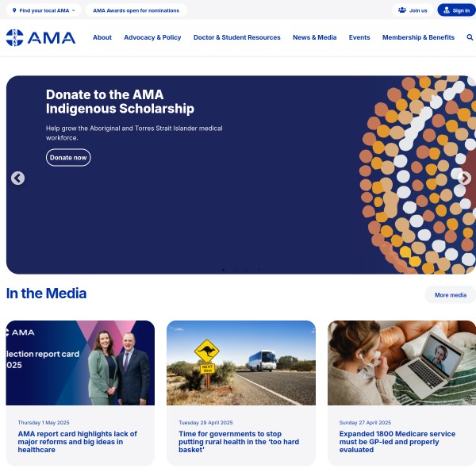Screen dimensions: 476x476
Task: Open Expanded 1800 Medicare service article
Action: [x=397, y=442]
